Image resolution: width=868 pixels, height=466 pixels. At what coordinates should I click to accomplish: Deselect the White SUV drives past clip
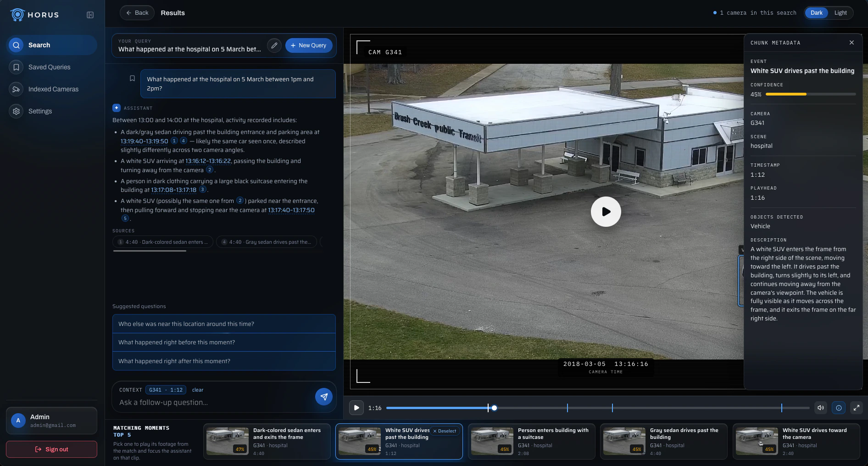point(445,431)
